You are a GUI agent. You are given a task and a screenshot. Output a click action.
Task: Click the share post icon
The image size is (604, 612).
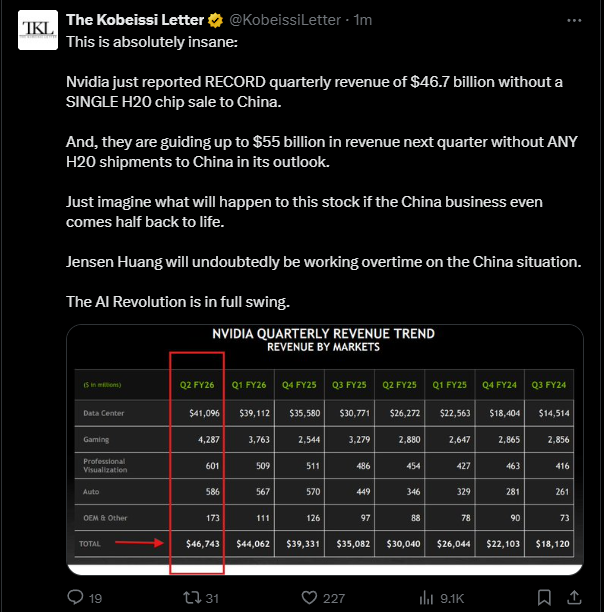[x=574, y=598]
